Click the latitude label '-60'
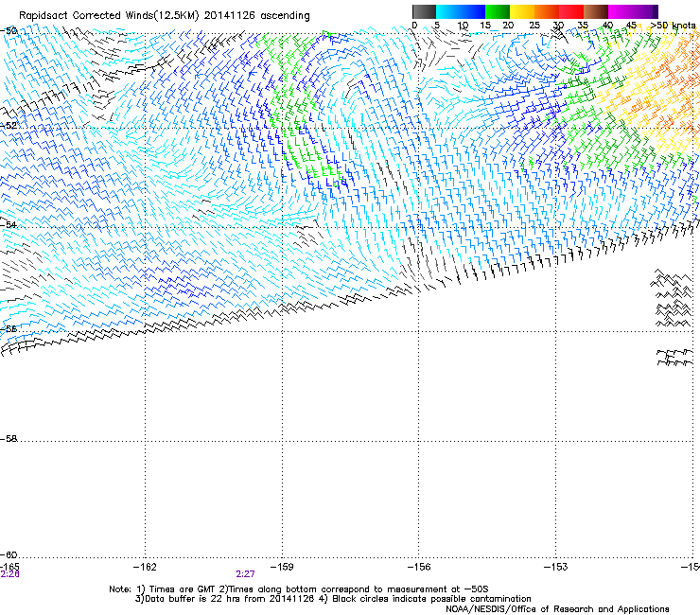Viewport: 700px width, 615px height. [x=9, y=554]
